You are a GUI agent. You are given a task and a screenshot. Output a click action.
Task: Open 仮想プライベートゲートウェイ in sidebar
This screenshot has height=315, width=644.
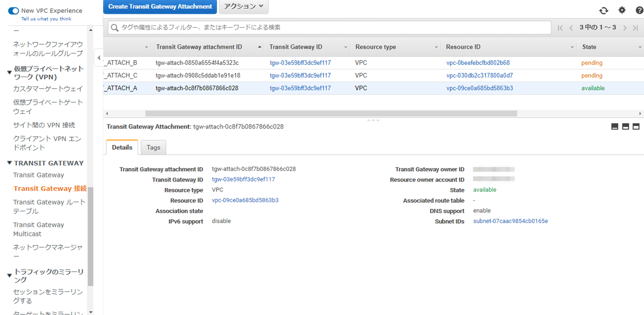(48, 107)
